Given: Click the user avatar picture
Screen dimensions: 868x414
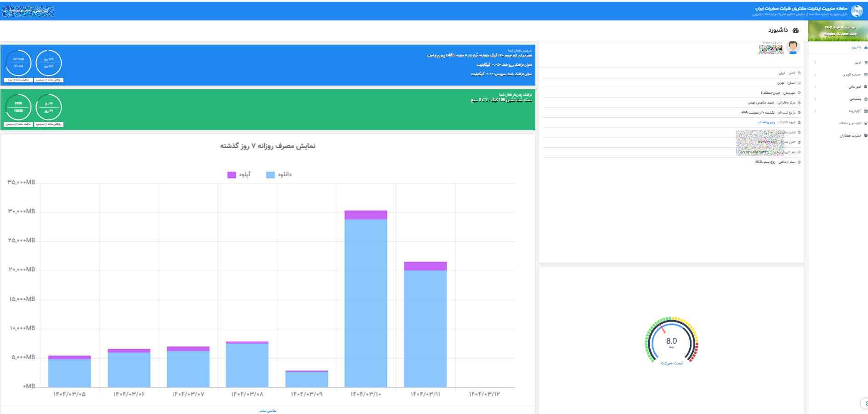Looking at the screenshot, I should tap(793, 47).
